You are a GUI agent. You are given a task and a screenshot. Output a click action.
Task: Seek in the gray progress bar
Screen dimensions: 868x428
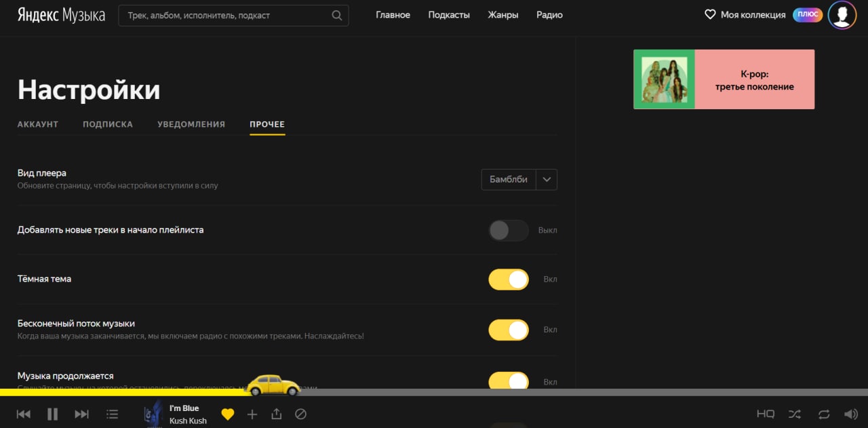coord(583,392)
